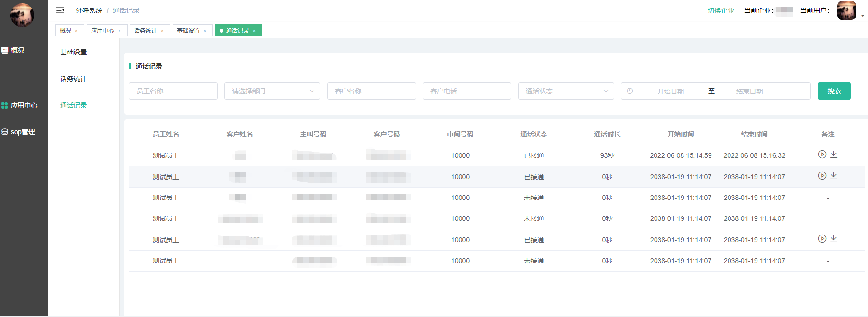The width and height of the screenshot is (868, 317).
Task: Select sop管理 in the left sidebar
Action: coord(23,132)
